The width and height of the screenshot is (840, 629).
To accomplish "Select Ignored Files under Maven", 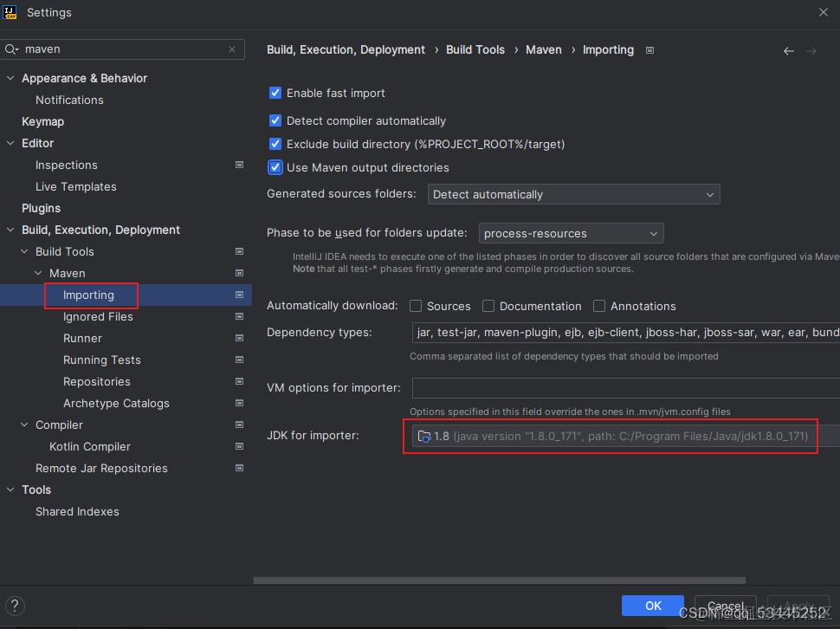I will (x=98, y=316).
